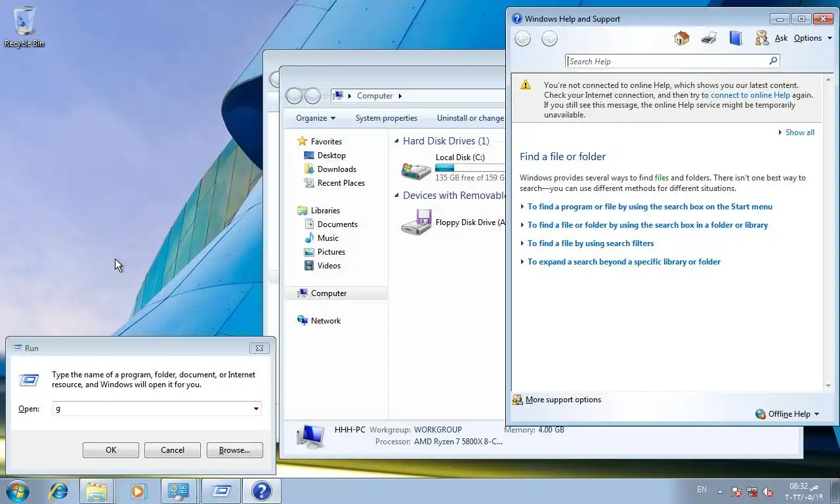
Task: Expand To find a file using filters
Action: pos(591,243)
